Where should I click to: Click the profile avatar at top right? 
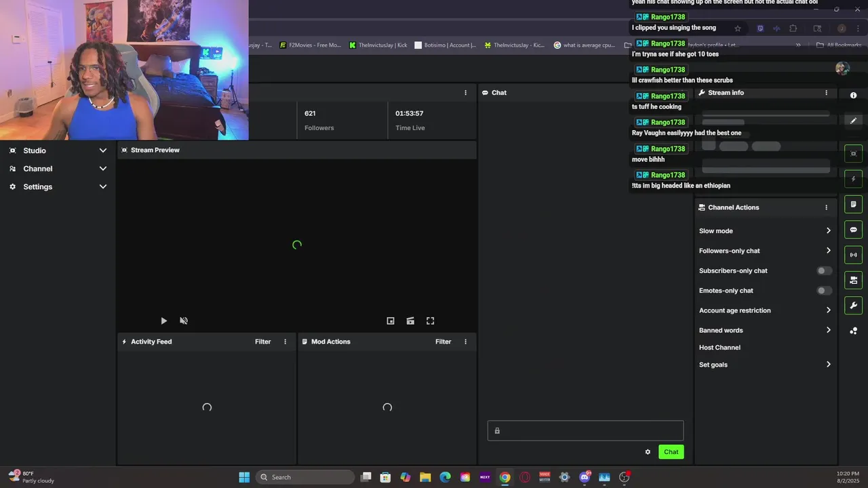click(842, 68)
